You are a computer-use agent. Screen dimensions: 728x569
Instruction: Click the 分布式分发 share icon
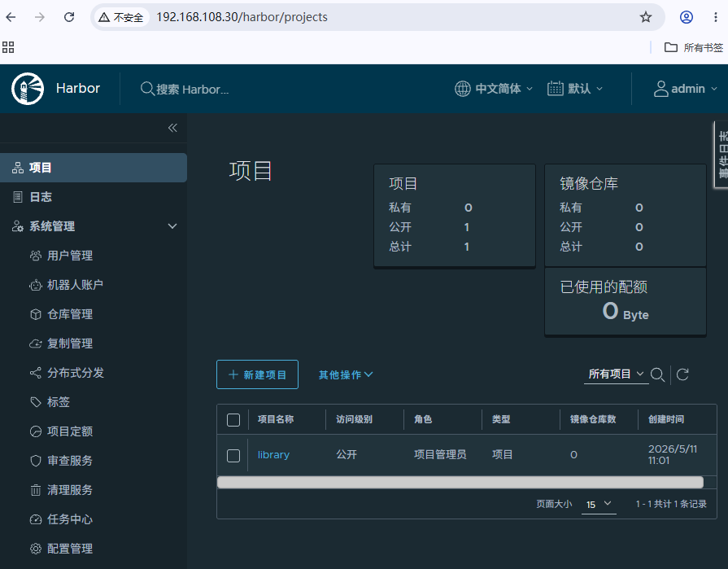pos(36,373)
